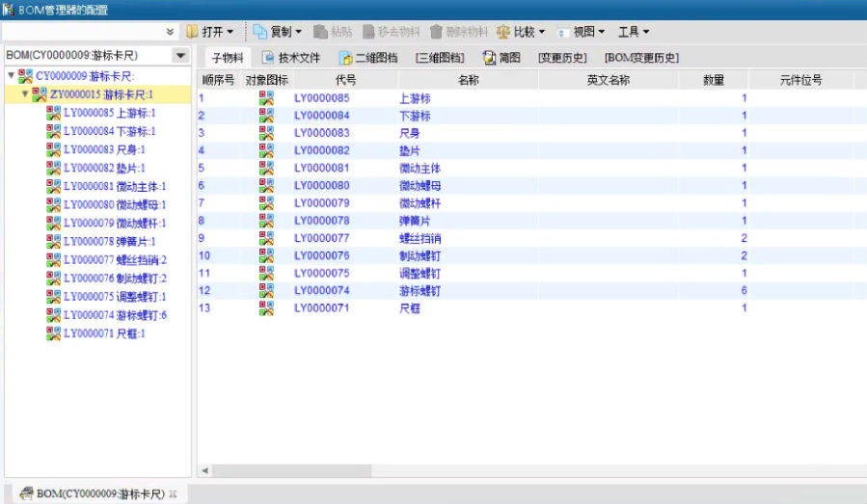This screenshot has height=504, width=867.
Task: Select LY0000085 上游标 in the tree
Action: [x=109, y=113]
